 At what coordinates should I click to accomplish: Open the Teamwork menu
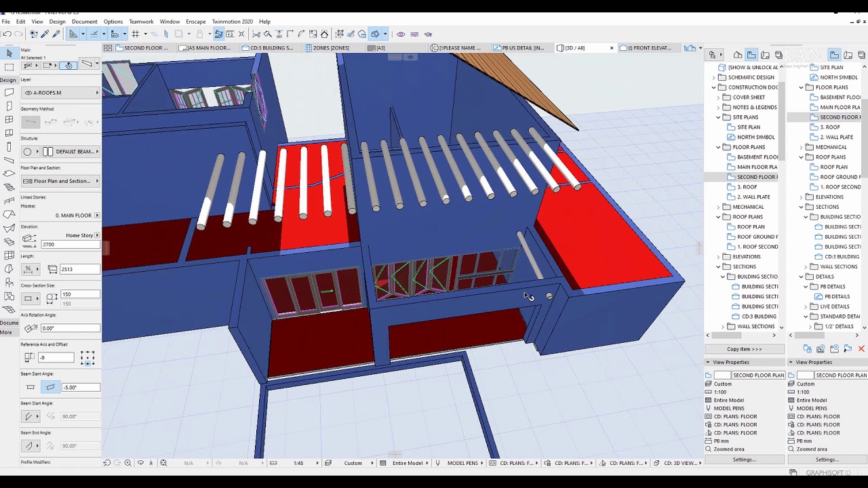(x=141, y=22)
